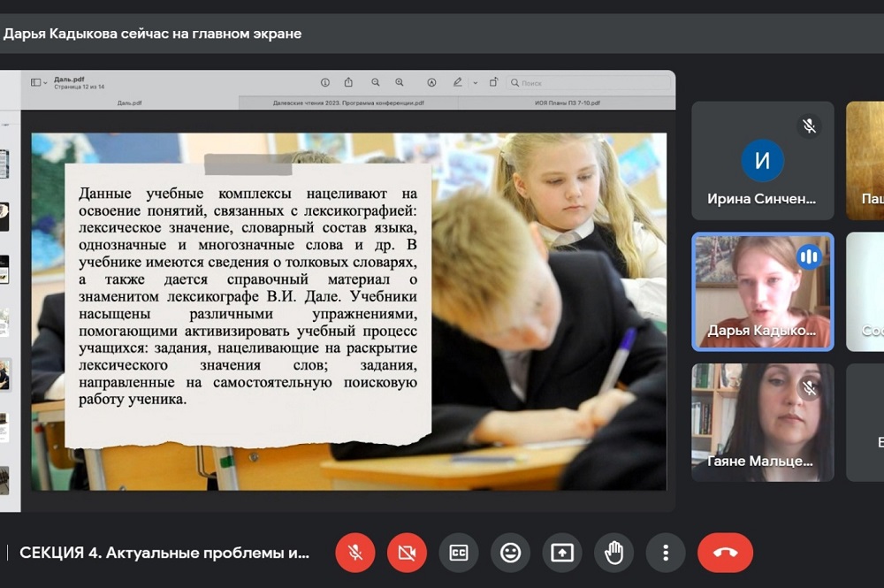Click the info icon in Preview toolbar
884x588 pixels.
[325, 82]
